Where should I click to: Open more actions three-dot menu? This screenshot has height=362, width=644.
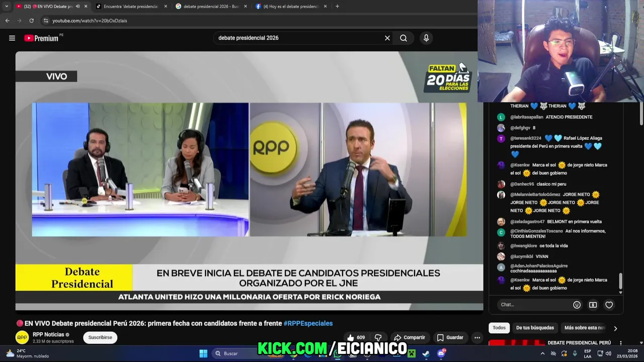click(477, 337)
